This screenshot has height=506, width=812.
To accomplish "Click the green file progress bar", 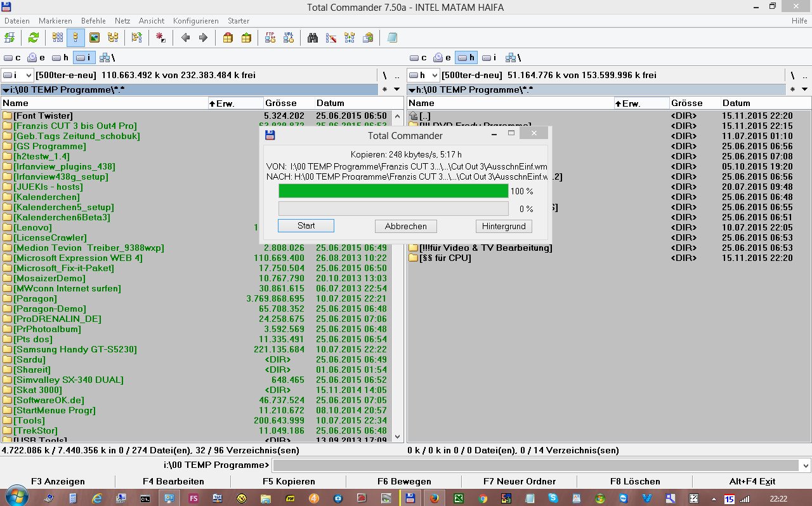I will [x=393, y=191].
